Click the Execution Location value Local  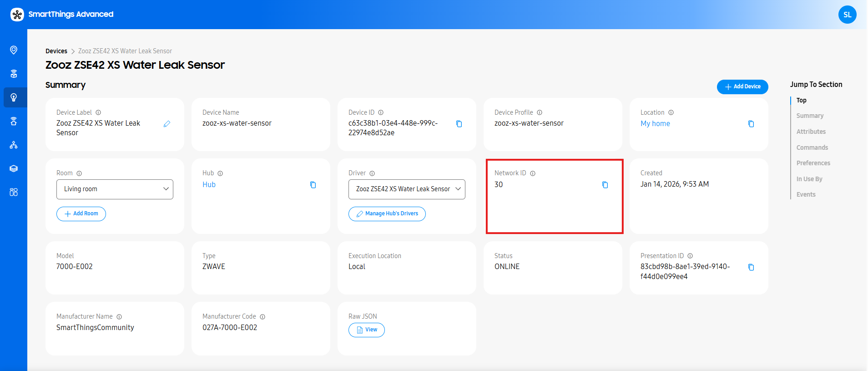[x=357, y=266]
